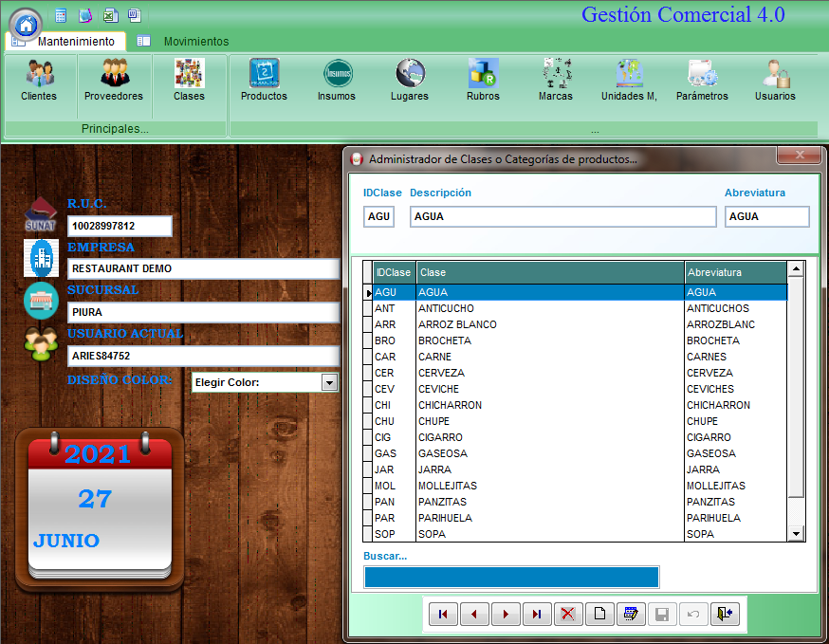Select the Mantenimiento tab
This screenshot has width=829, height=644.
[x=76, y=42]
